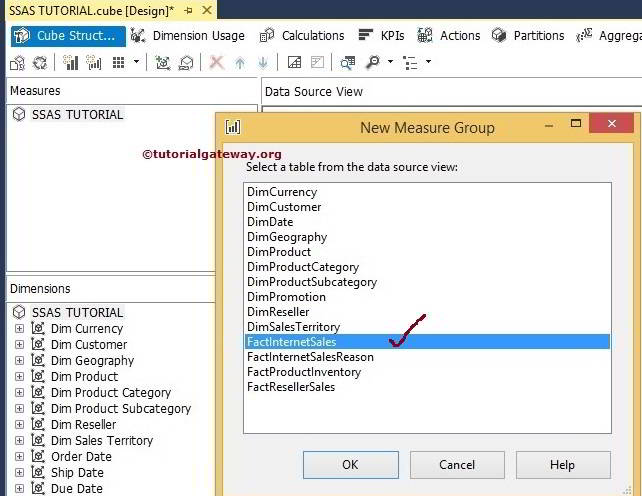Select FactResellerSales from the table list
Viewport: 642px width, 496px height.
pyautogui.click(x=291, y=387)
